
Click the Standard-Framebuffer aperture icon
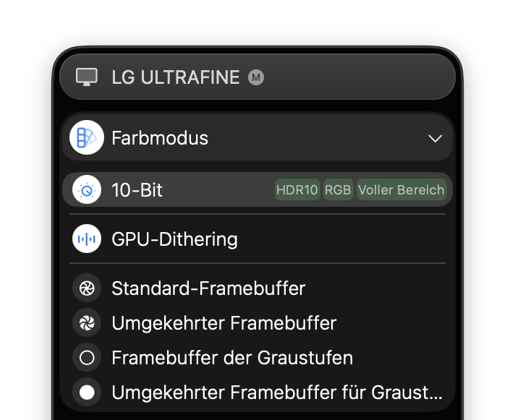[87, 288]
